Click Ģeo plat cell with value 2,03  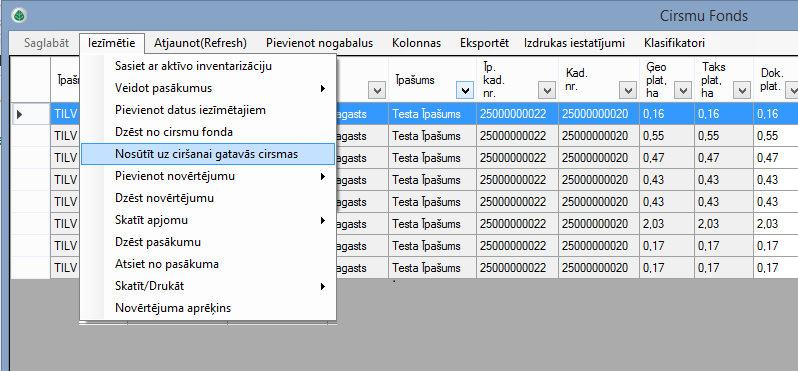(667, 224)
